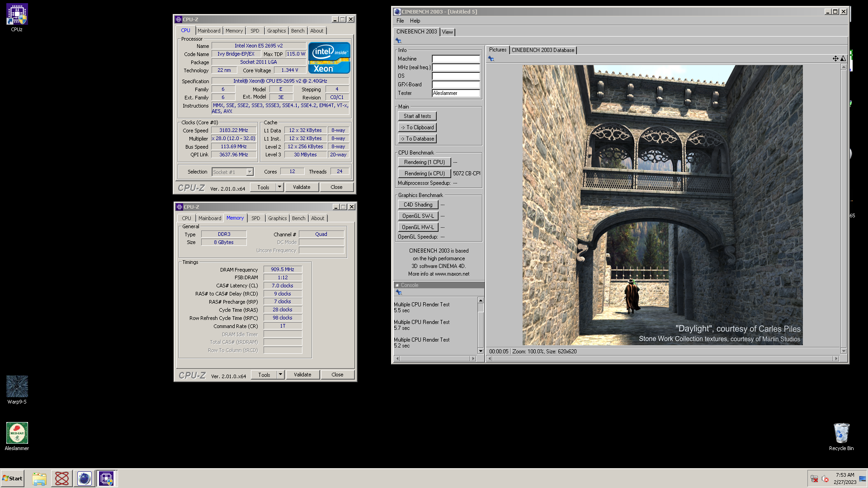Click the upper CPU-Z window title icon

tap(179, 19)
